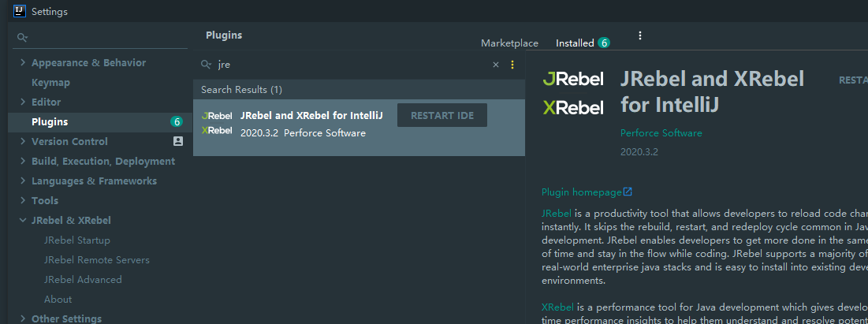Switch to the Marketplace tab

pos(509,43)
